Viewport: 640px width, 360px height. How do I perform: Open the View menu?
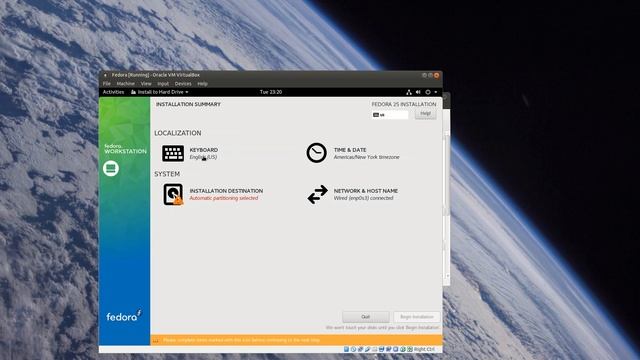point(146,84)
